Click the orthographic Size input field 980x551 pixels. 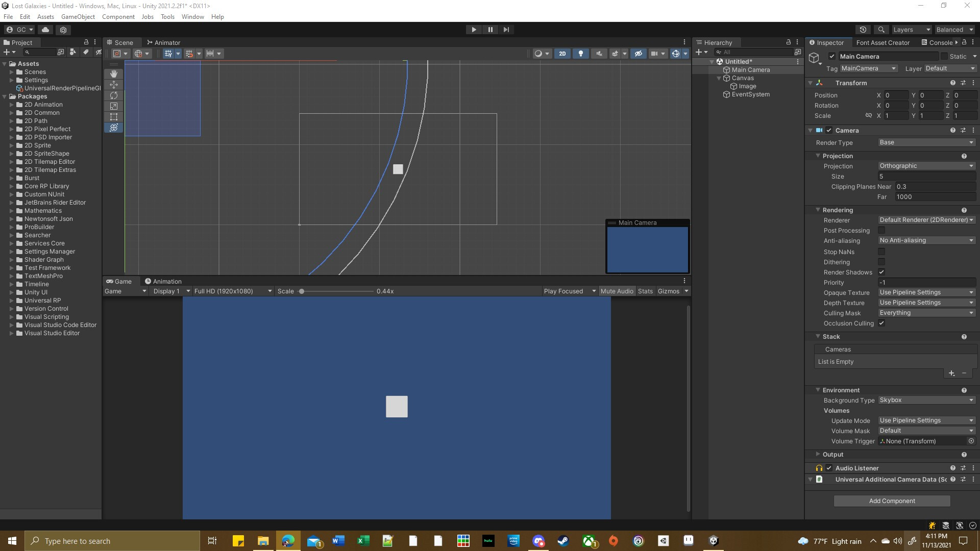[927, 177]
